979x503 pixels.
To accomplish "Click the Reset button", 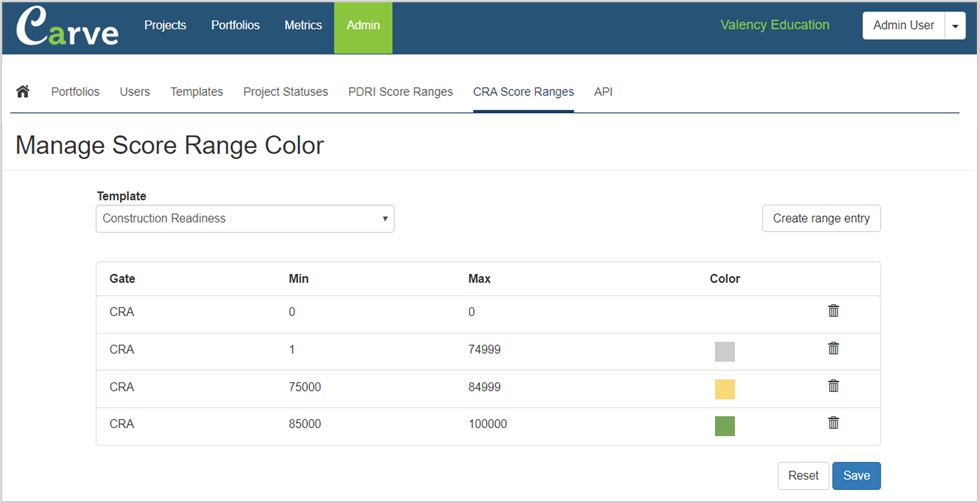I will (x=803, y=476).
